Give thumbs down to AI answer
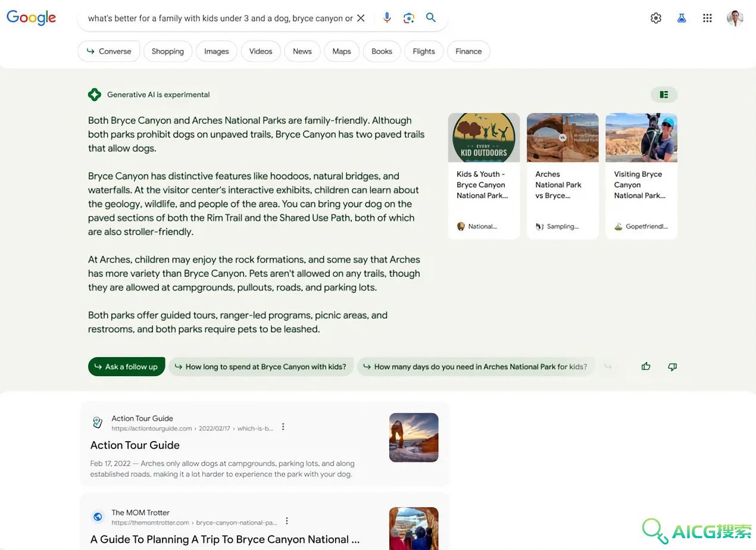 click(x=672, y=367)
